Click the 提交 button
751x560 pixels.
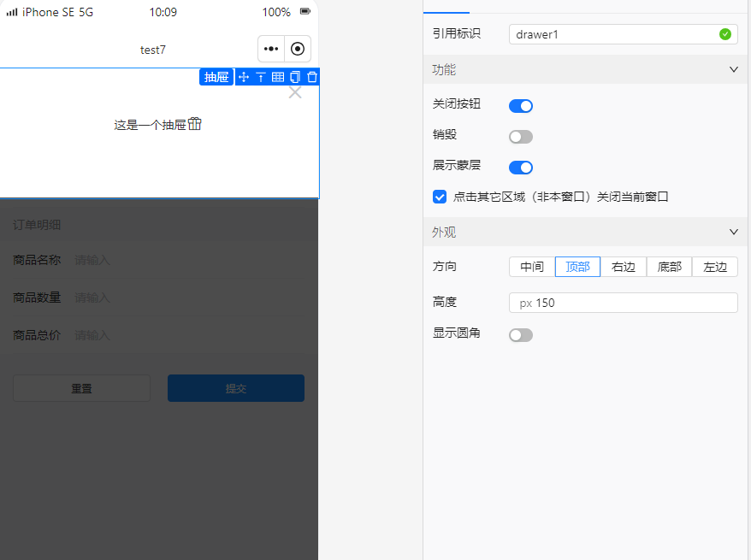pos(235,388)
